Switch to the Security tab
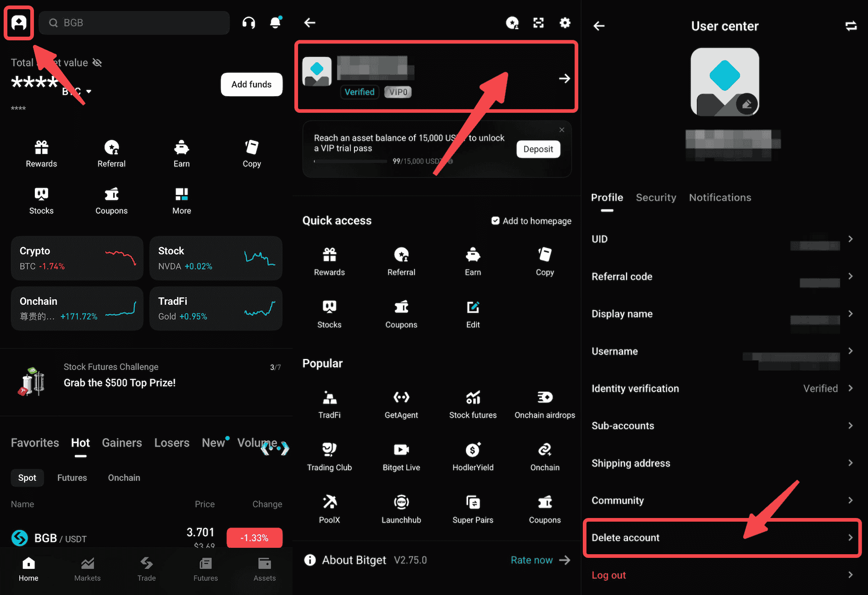Image resolution: width=868 pixels, height=595 pixels. coord(656,198)
